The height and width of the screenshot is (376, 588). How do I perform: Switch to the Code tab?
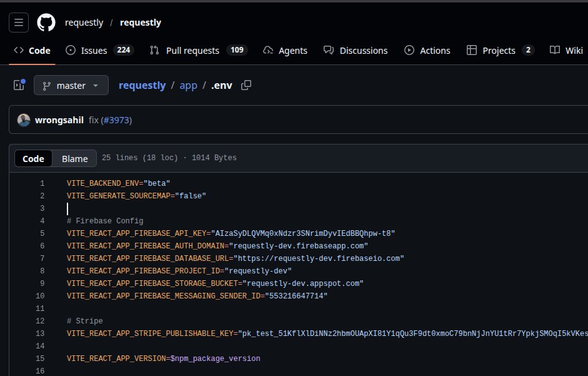pyautogui.click(x=32, y=50)
